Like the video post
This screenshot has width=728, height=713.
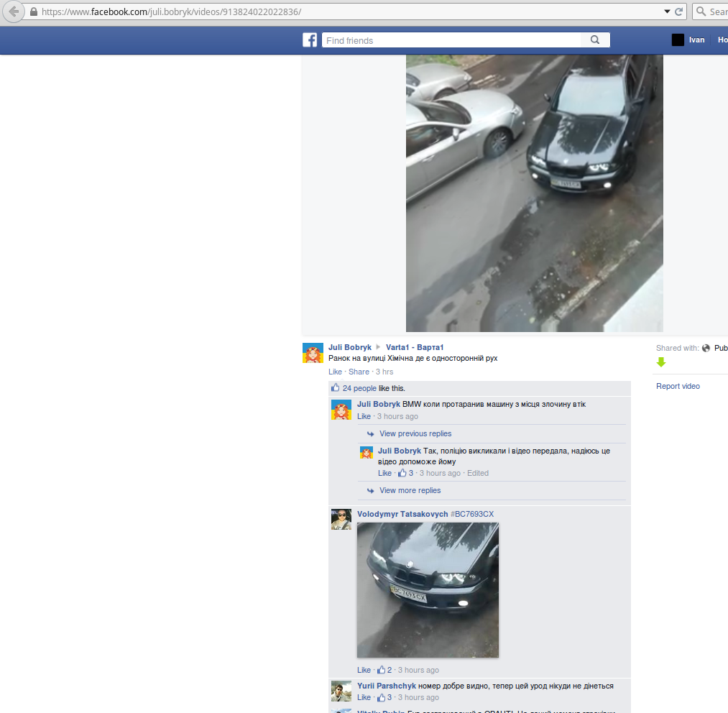[335, 372]
